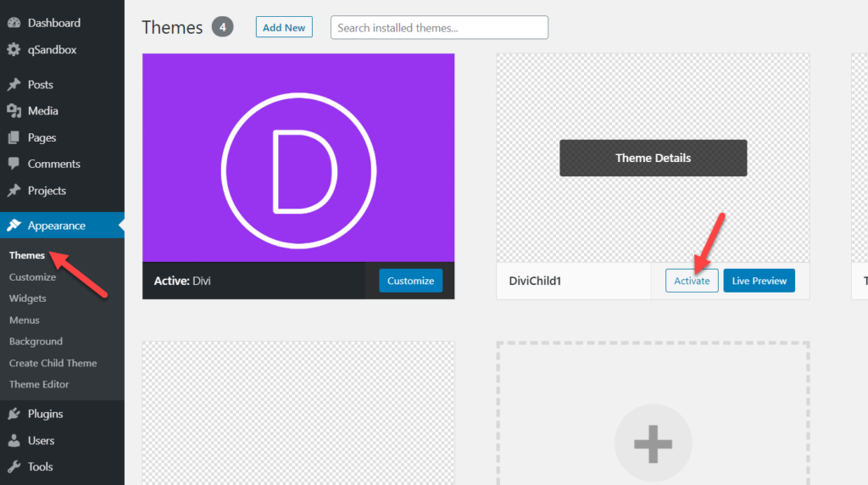The height and width of the screenshot is (485, 868).
Task: Activate the DiviChild1 theme
Action: (692, 281)
